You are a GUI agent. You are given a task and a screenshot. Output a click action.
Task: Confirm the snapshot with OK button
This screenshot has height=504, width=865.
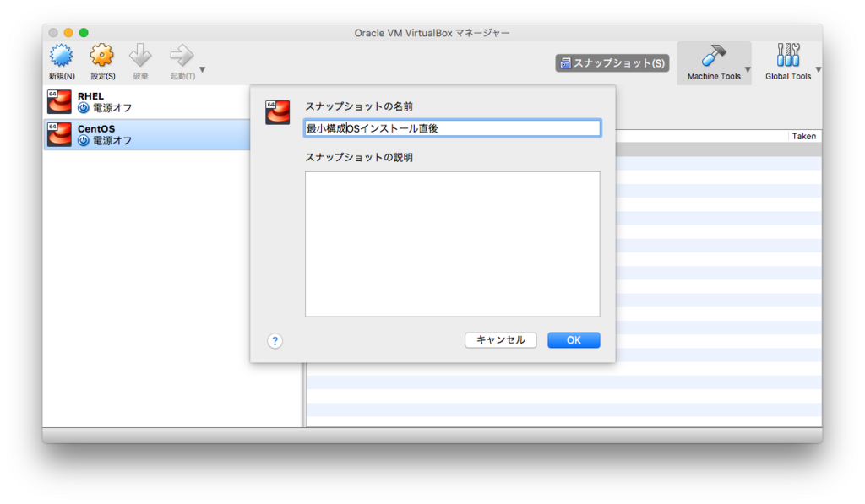tap(574, 339)
